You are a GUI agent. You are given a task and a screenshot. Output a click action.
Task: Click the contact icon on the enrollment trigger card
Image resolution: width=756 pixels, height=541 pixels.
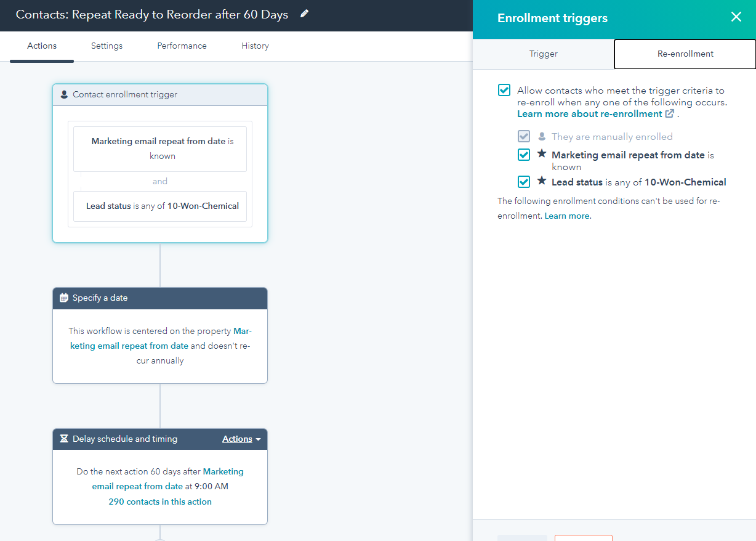[x=63, y=94]
